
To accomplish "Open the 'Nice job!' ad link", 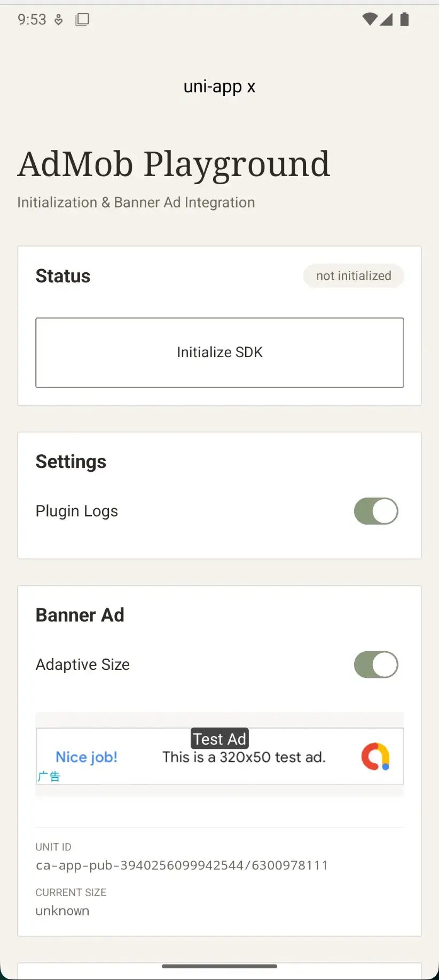I will click(x=87, y=757).
